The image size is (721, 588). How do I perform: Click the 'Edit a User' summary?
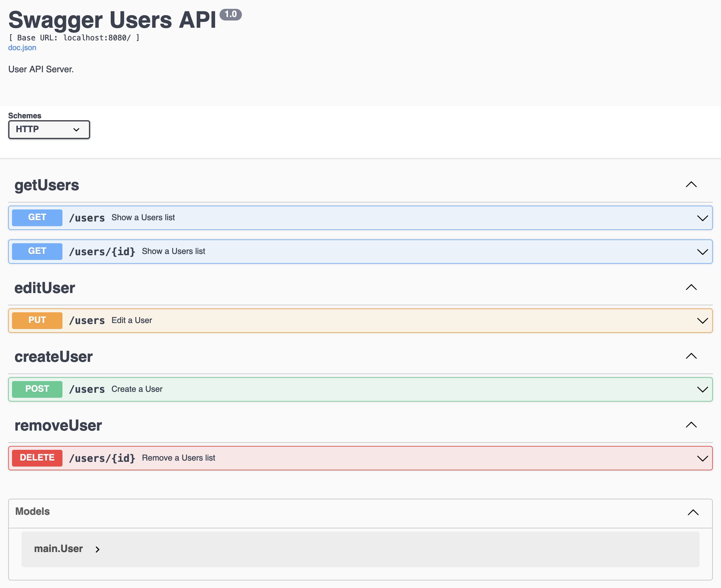click(132, 320)
